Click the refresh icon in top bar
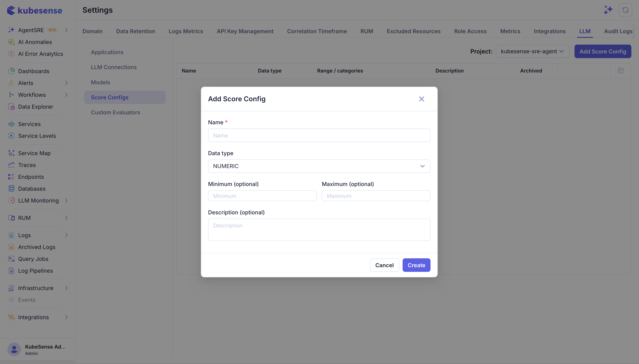Screen dimensions: 639x364 point(625,10)
